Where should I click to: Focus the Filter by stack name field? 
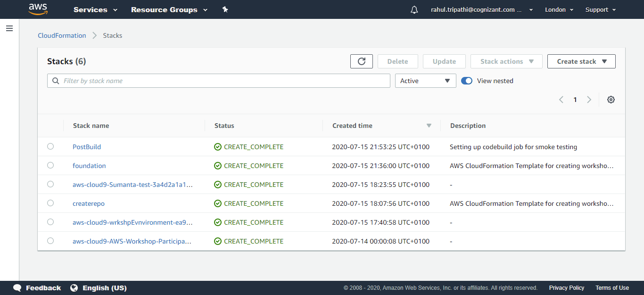coord(219,81)
